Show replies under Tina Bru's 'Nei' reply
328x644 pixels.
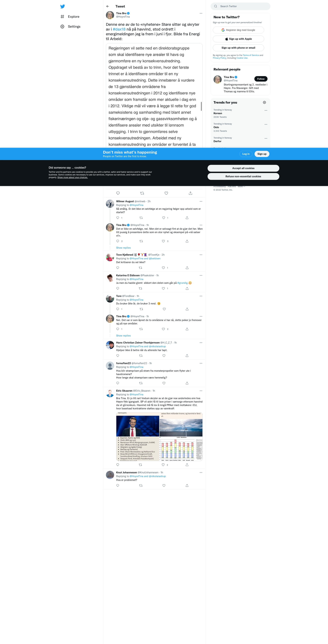tap(123, 336)
